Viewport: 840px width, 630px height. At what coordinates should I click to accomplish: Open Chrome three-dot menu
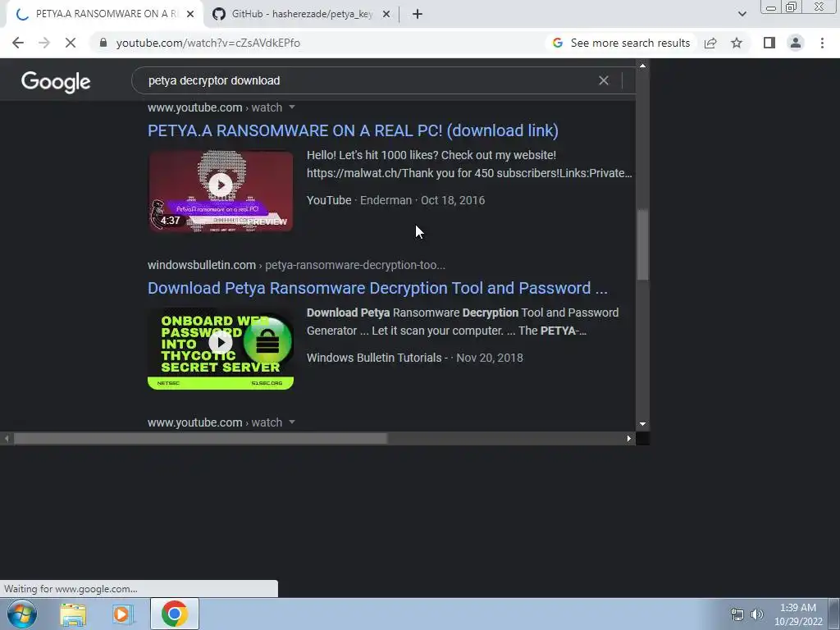point(822,43)
